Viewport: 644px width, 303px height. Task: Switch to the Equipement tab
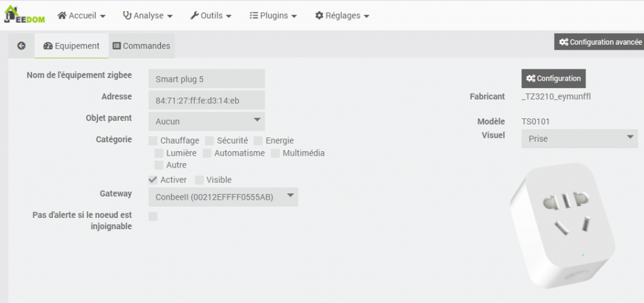(x=72, y=46)
